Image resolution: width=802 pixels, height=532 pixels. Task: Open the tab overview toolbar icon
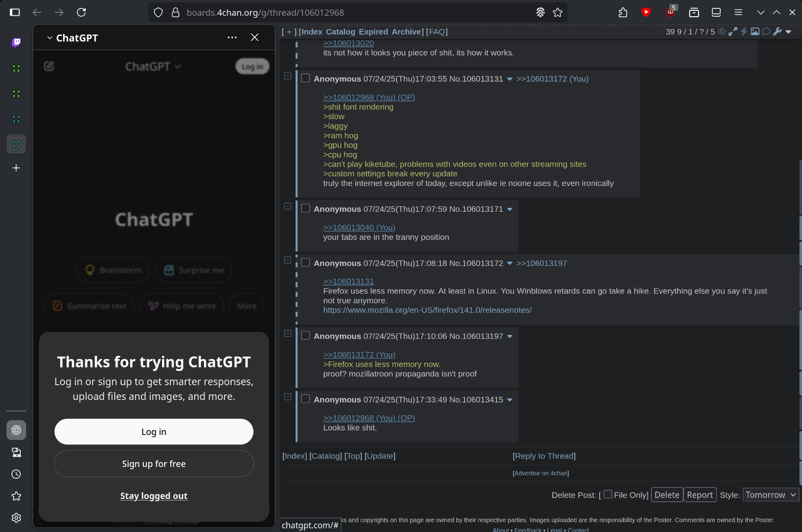click(x=716, y=12)
